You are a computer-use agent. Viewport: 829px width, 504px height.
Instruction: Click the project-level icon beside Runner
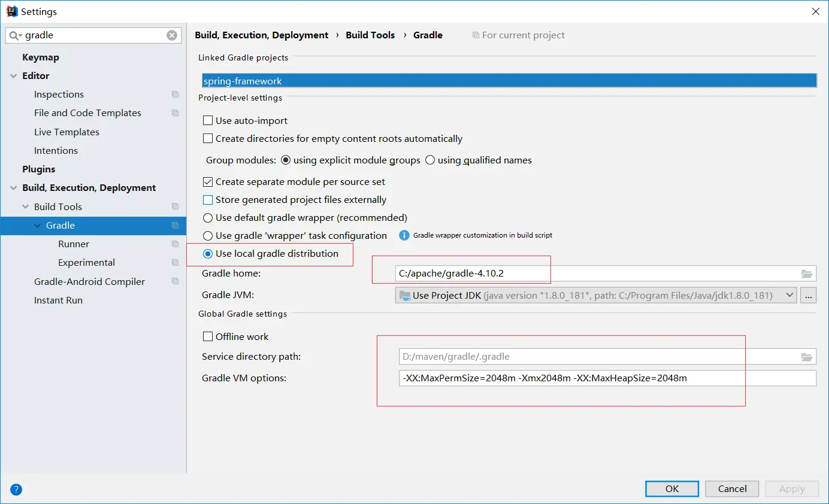pyautogui.click(x=175, y=244)
